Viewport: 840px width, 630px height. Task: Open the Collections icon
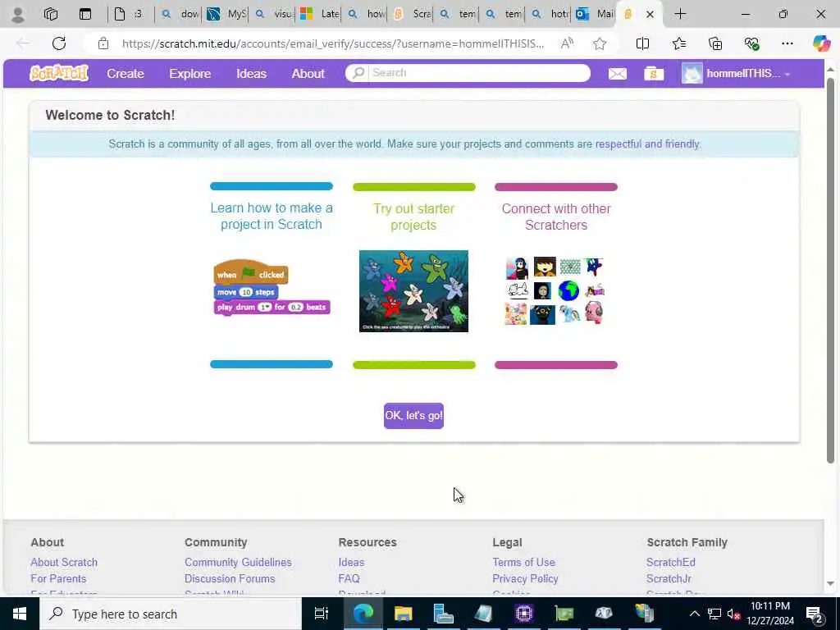point(715,43)
